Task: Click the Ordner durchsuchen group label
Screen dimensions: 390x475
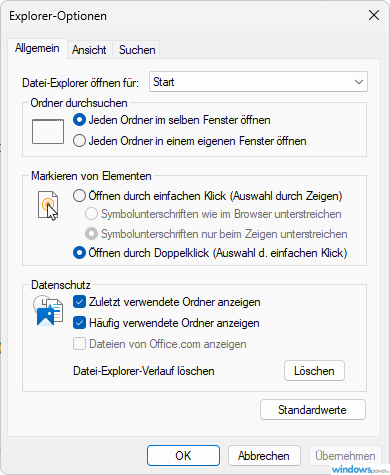Action: 79,103
